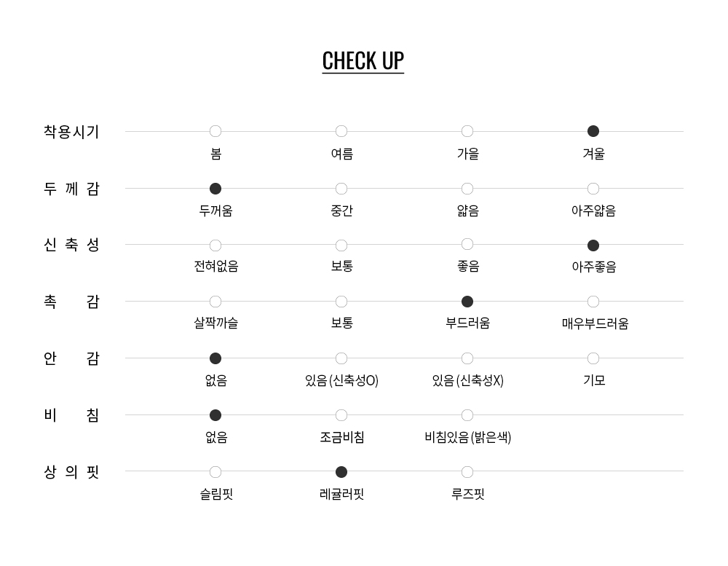The image size is (728, 566).
Task: Select the 봄 radio circle for 착용시기
Action: tap(215, 132)
